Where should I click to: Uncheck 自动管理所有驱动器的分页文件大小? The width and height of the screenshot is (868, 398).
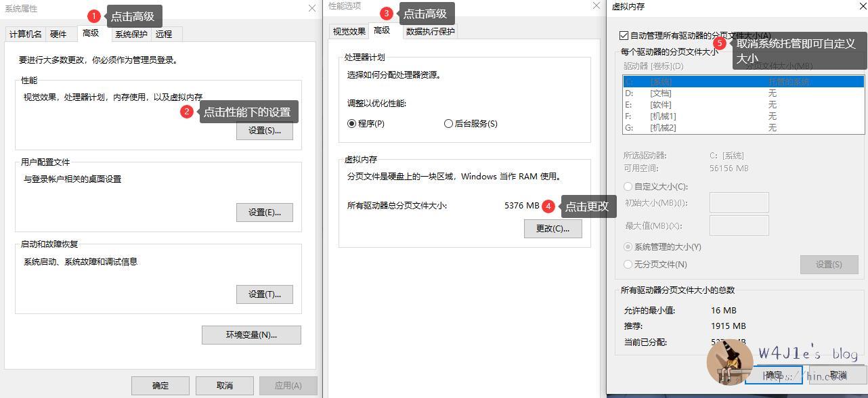(x=624, y=36)
